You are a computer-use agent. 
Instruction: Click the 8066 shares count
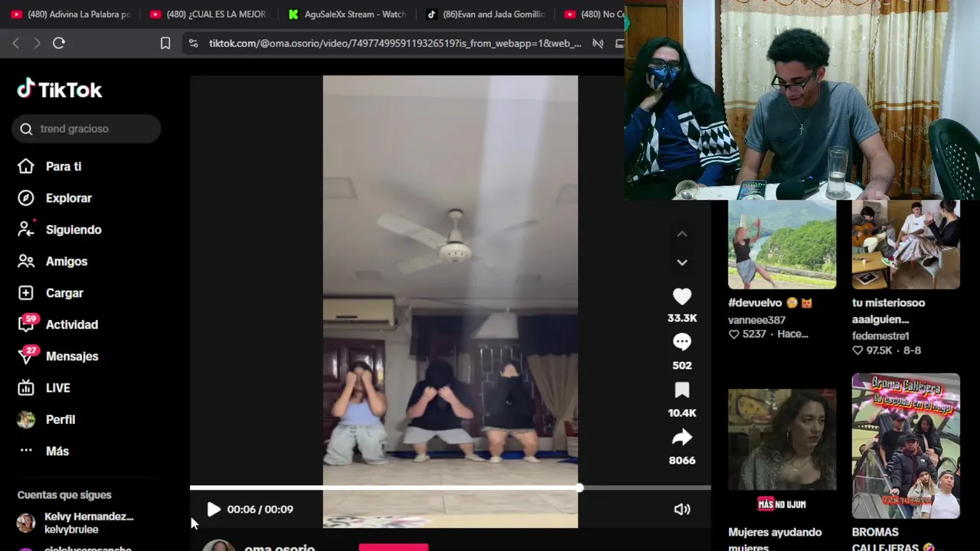(682, 460)
